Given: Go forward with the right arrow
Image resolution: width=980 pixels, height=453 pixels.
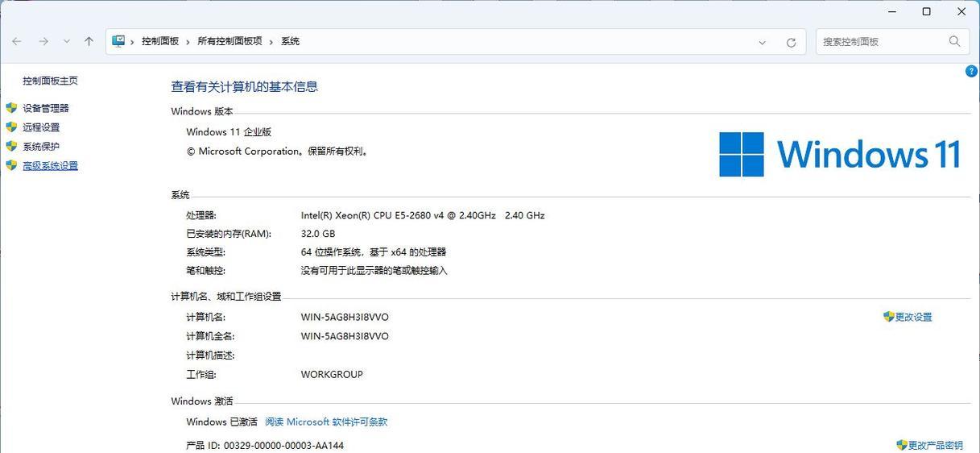Looking at the screenshot, I should pyautogui.click(x=43, y=41).
